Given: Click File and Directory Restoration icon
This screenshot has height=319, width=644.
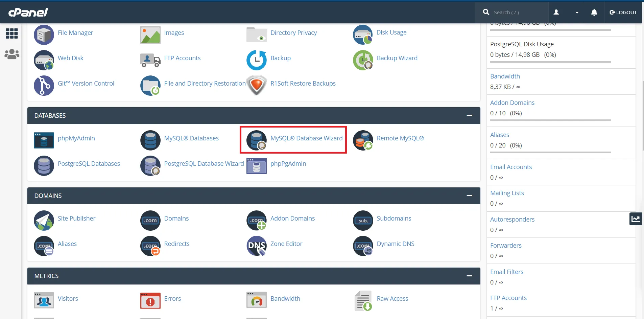Looking at the screenshot, I should (150, 86).
